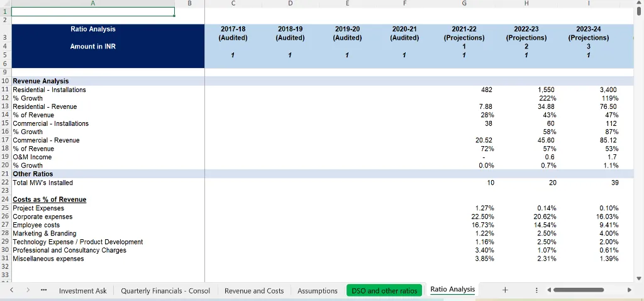Add a new sheet with plus icon
Screen dimensions: 644x301
point(504,290)
